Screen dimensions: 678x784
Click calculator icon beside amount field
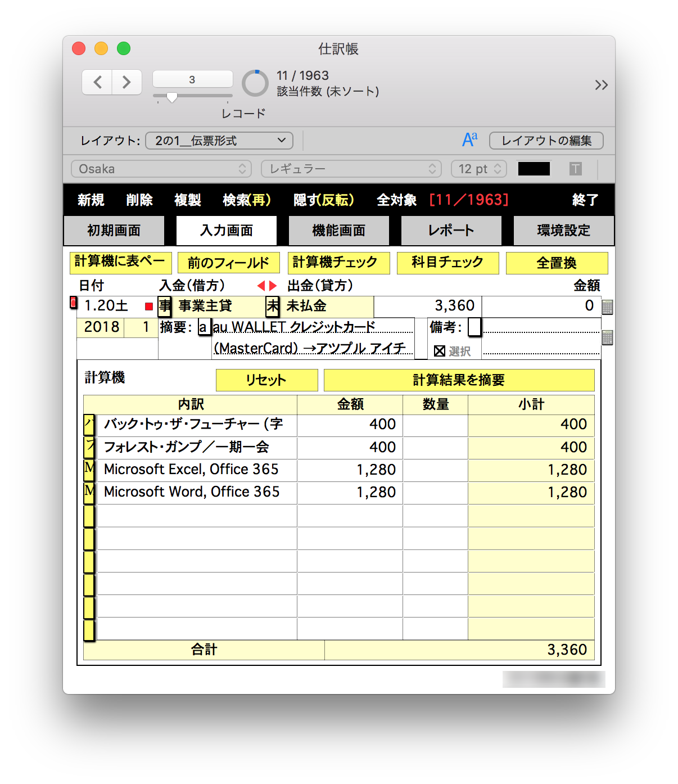click(x=607, y=307)
